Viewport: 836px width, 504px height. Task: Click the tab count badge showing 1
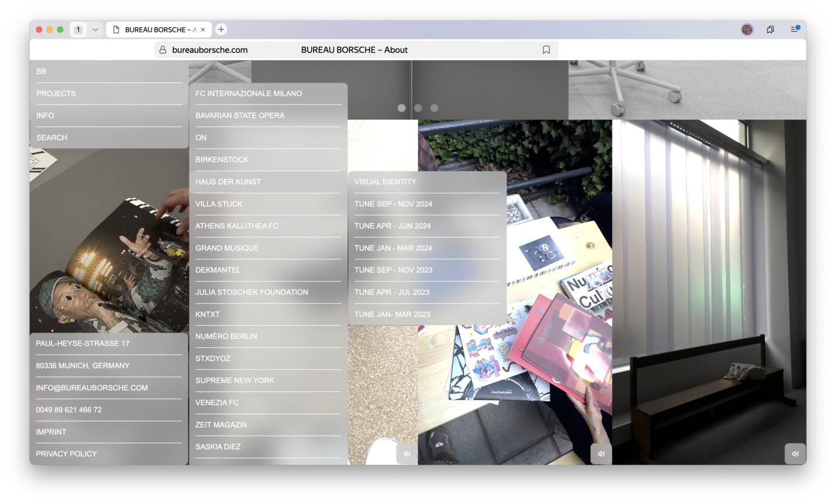78,30
